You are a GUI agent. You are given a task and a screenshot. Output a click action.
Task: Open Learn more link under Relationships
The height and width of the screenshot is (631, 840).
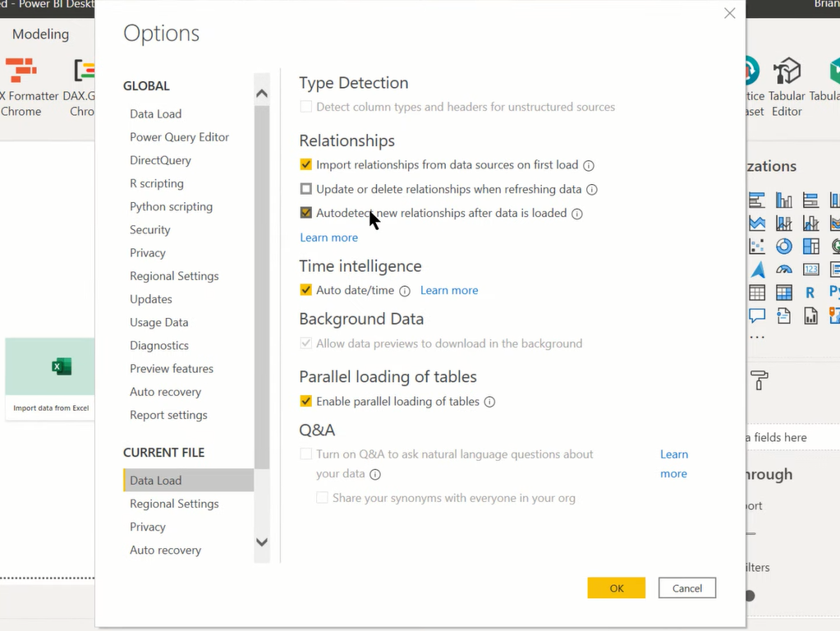pos(329,237)
